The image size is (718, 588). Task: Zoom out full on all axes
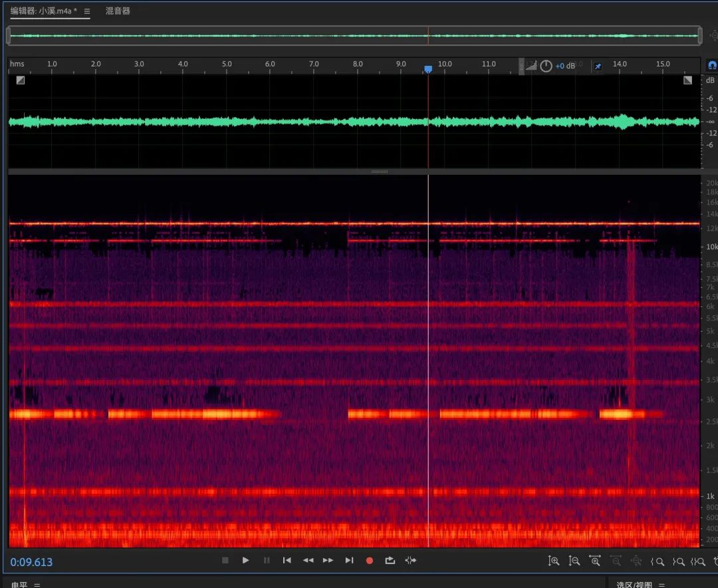coord(636,561)
